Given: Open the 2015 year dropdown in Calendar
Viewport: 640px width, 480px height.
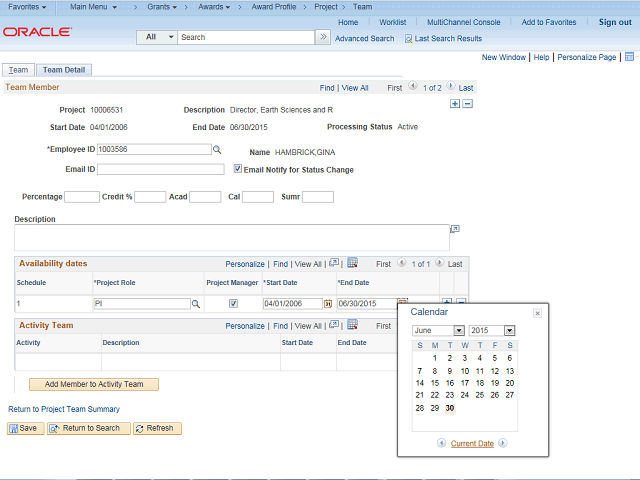Looking at the screenshot, I should coord(492,330).
